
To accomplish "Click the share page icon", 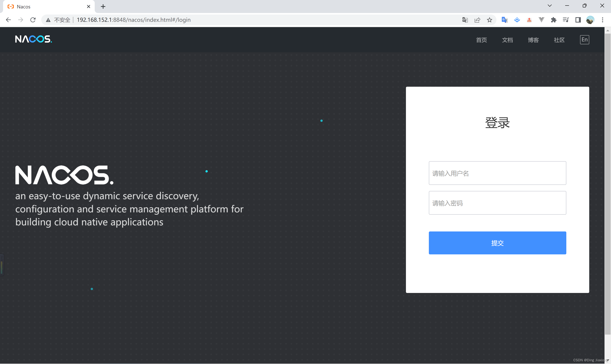I will tap(477, 20).
